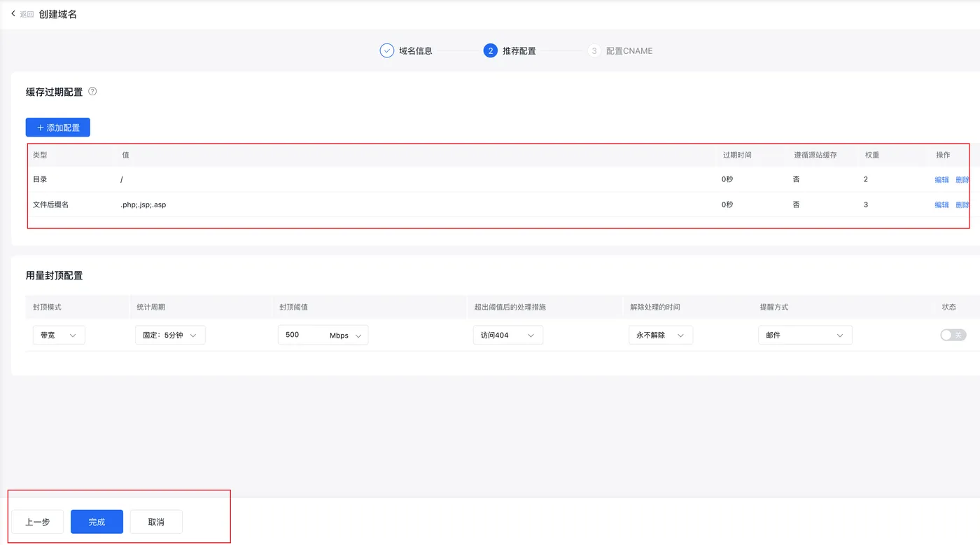Click 0秒 in the 文件后缀名 row
The width and height of the screenshot is (980, 545).
[x=727, y=205]
